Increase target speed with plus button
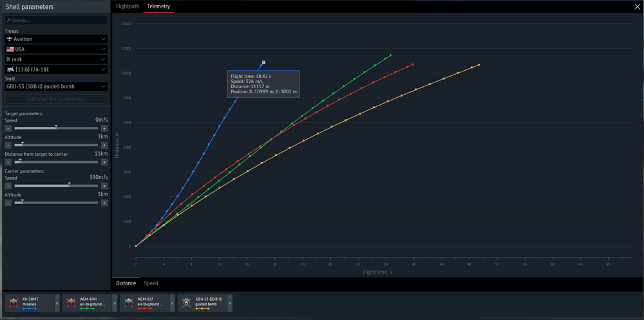This screenshot has width=644, height=320. pyautogui.click(x=104, y=128)
